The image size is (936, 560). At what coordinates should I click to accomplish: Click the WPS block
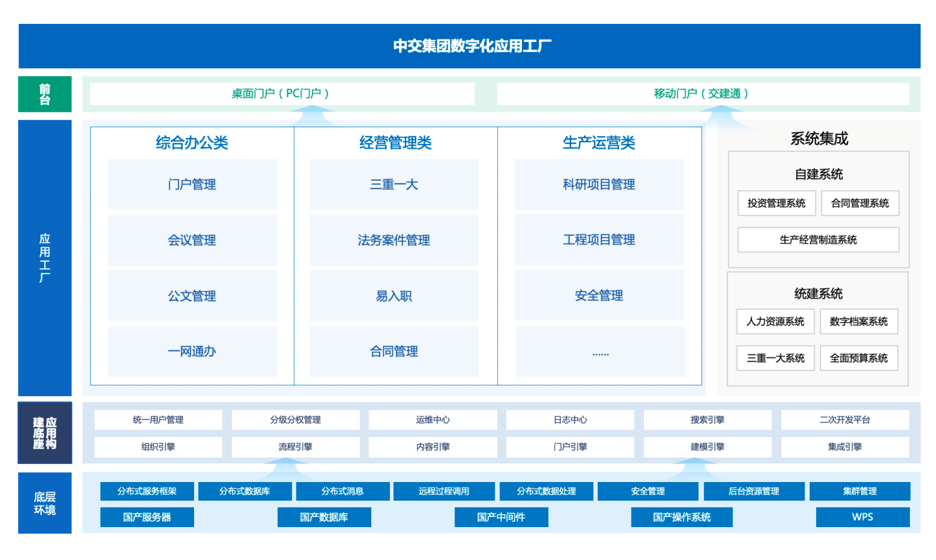[862, 517]
